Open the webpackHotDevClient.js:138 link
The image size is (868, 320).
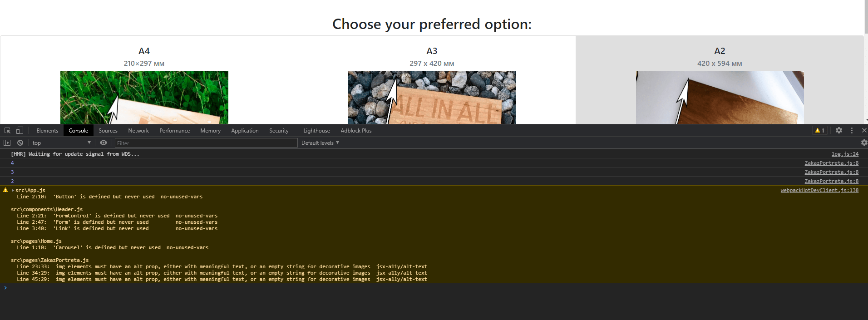pos(819,190)
